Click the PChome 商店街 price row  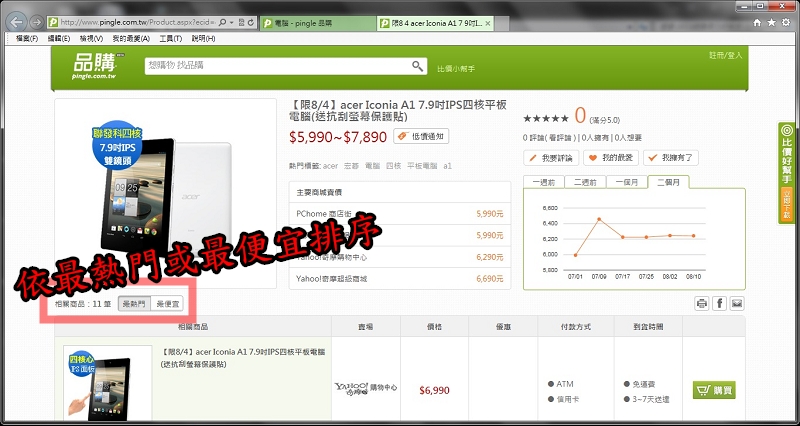click(399, 214)
